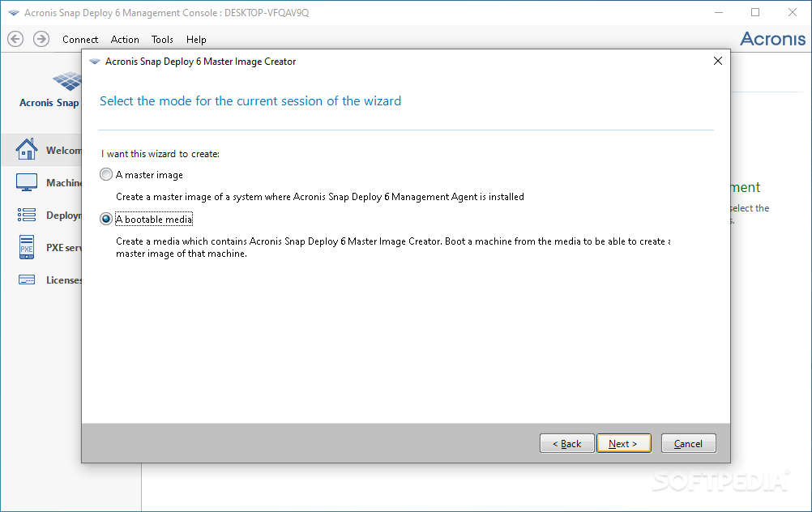Viewport: 812px width, 512px height.
Task: Open the Tools menu
Action: point(162,40)
